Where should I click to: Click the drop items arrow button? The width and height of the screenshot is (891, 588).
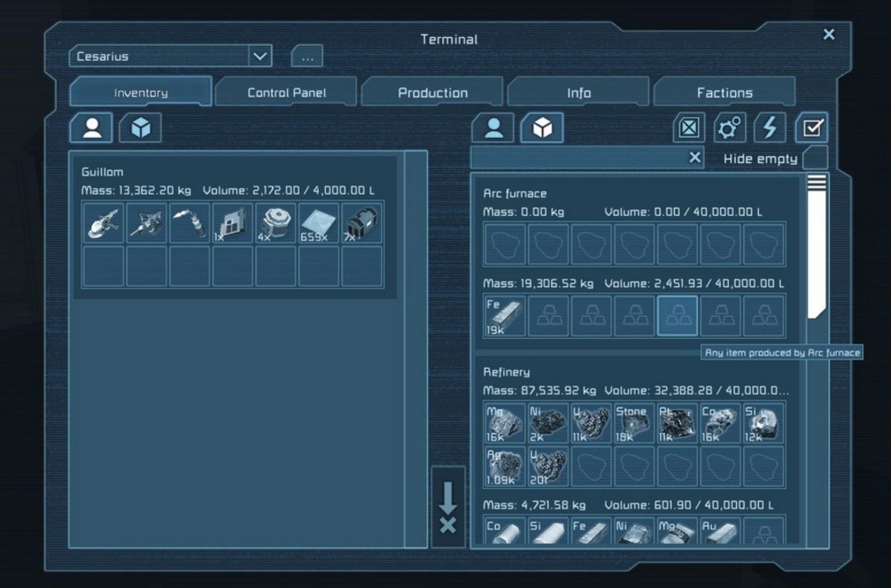click(448, 506)
